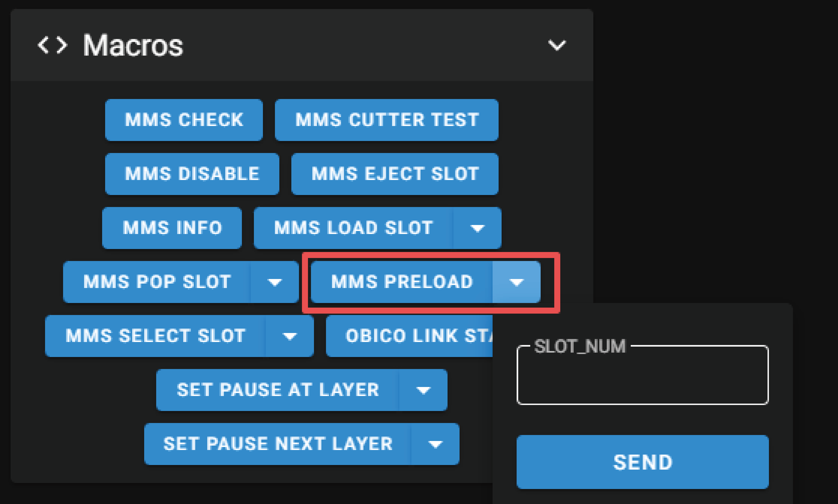The width and height of the screenshot is (838, 504).
Task: Toggle the MMS PRELOAD dropdown arrow
Action: [516, 282]
